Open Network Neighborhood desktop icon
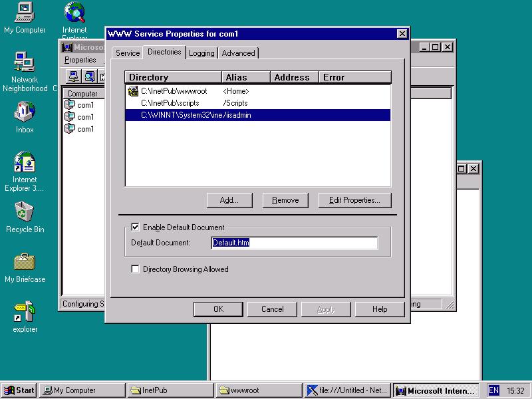532x399 pixels. [x=25, y=63]
